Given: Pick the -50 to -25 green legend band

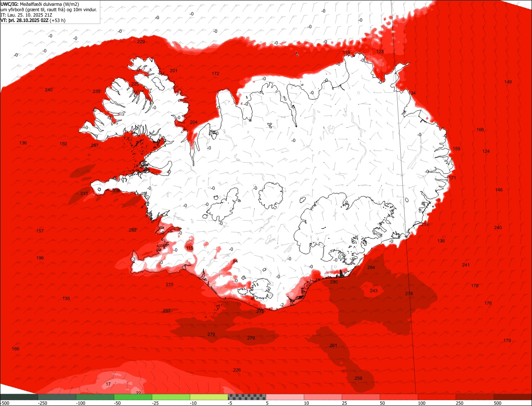Looking at the screenshot, I should pos(133,397).
